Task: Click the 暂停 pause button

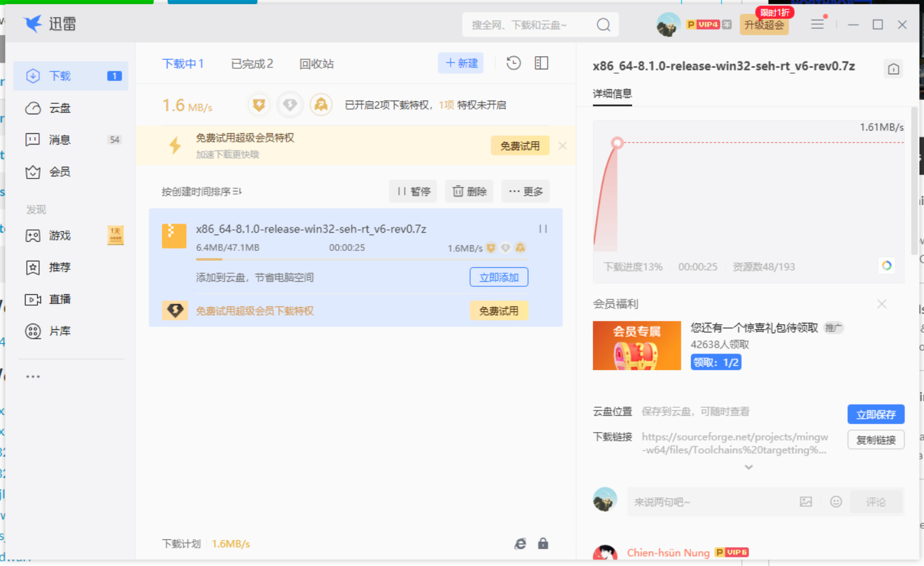Action: [x=414, y=191]
